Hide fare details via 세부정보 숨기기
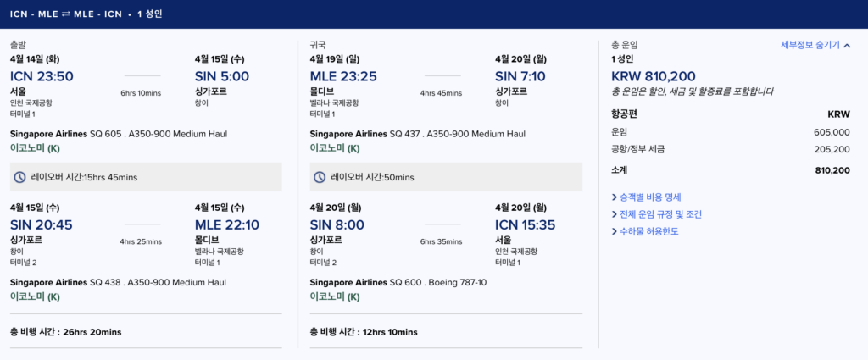The width and height of the screenshot is (868, 360). coord(810,45)
